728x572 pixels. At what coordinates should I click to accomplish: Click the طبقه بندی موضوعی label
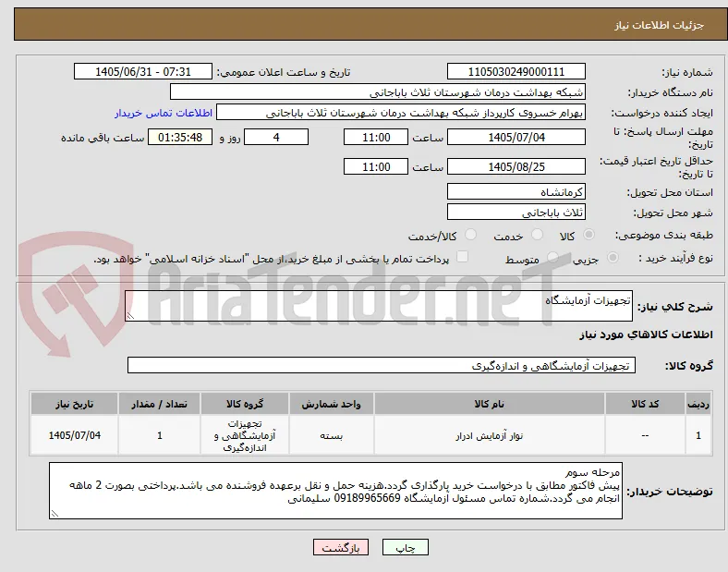click(664, 236)
